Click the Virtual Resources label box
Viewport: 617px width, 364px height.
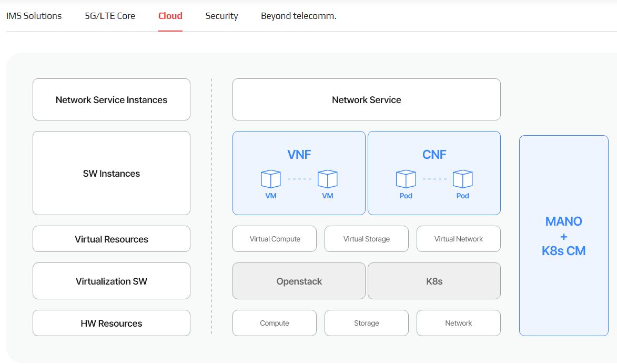[x=112, y=239]
